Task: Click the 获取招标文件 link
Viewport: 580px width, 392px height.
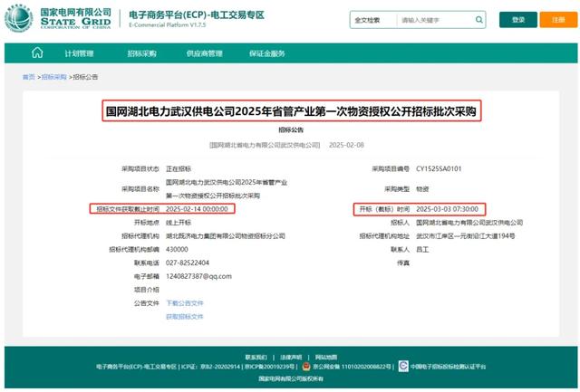Action: tap(185, 317)
